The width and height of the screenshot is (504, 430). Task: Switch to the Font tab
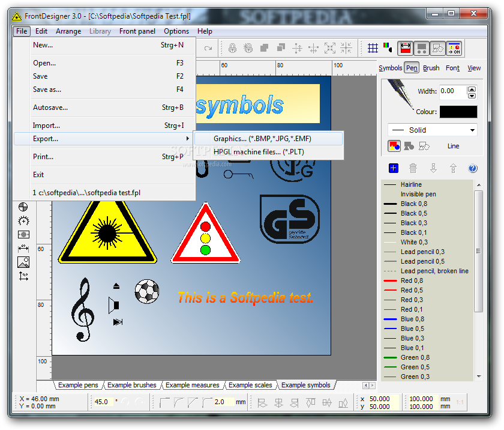[x=452, y=68]
